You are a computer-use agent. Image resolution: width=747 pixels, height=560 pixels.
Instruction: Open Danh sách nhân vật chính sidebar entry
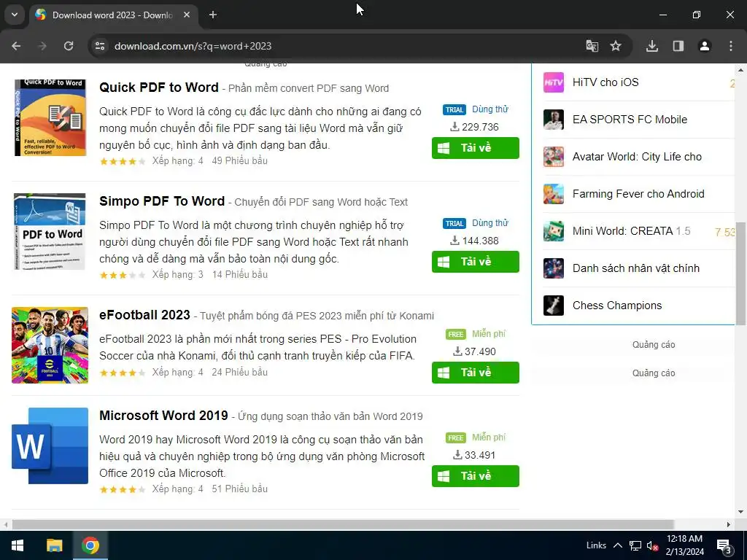point(636,268)
